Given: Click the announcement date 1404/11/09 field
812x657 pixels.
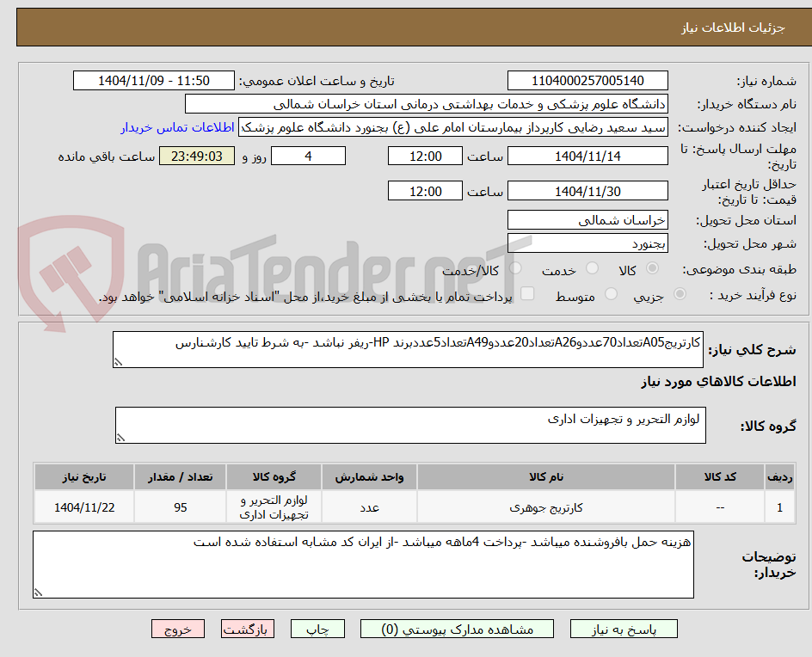Looking at the screenshot, I should click(x=154, y=81).
